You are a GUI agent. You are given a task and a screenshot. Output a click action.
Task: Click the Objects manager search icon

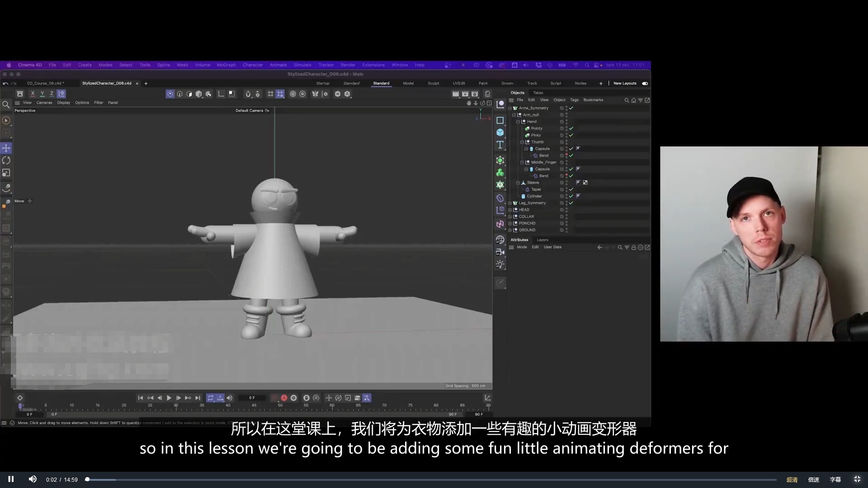pos(627,100)
